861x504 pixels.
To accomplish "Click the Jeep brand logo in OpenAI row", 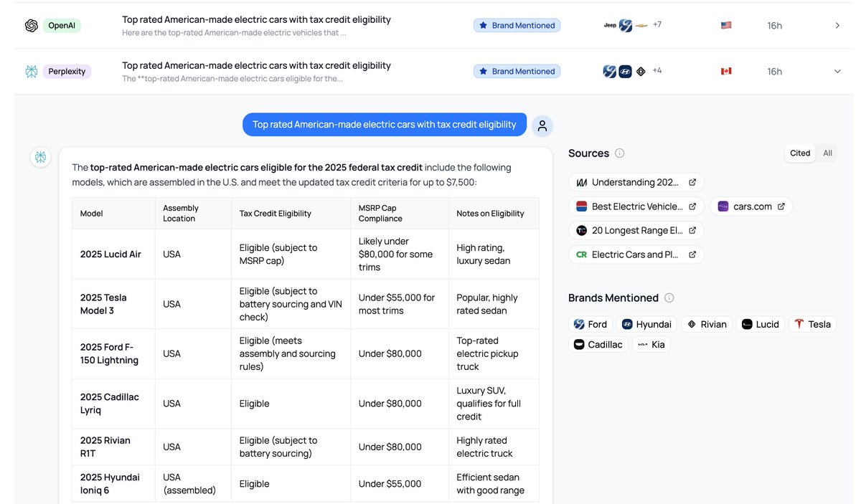I will point(610,25).
